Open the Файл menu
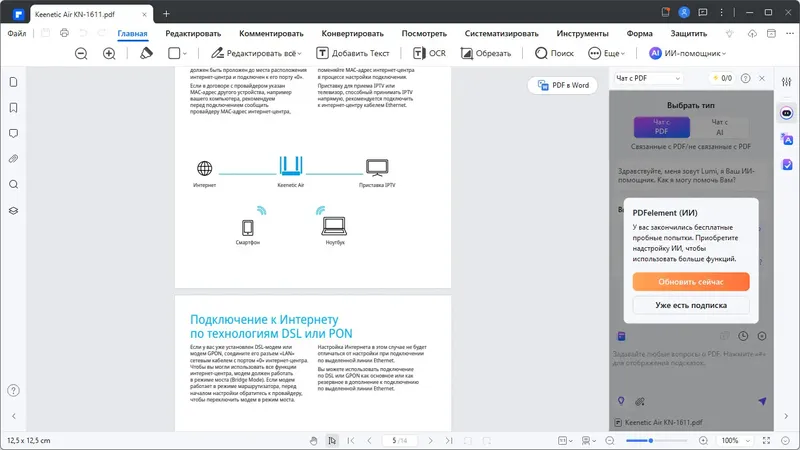Viewport: 800px width, 450px height. (x=17, y=33)
